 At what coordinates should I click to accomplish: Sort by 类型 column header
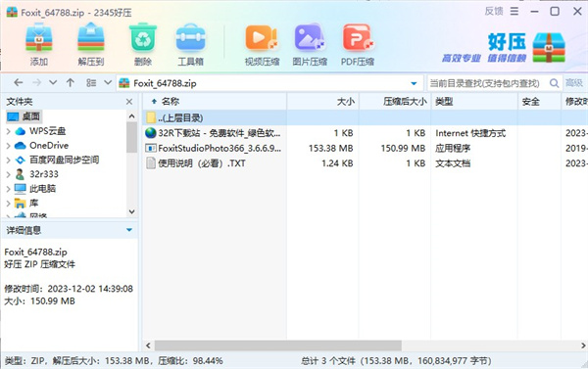coord(474,101)
